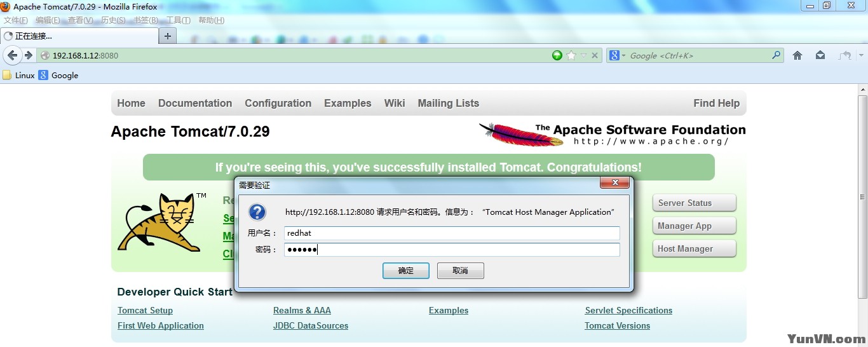This screenshot has height=347, width=868.
Task: Bookmark this page with the star icon
Action: point(571,55)
